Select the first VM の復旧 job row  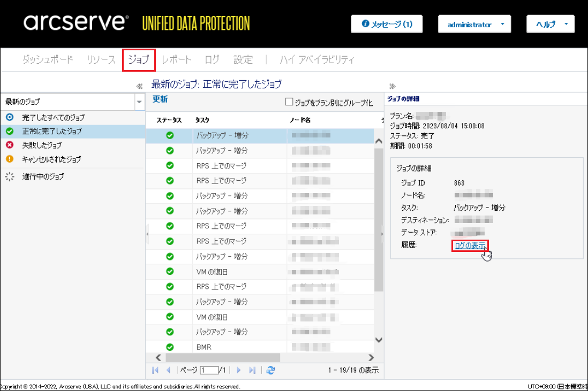click(260, 272)
